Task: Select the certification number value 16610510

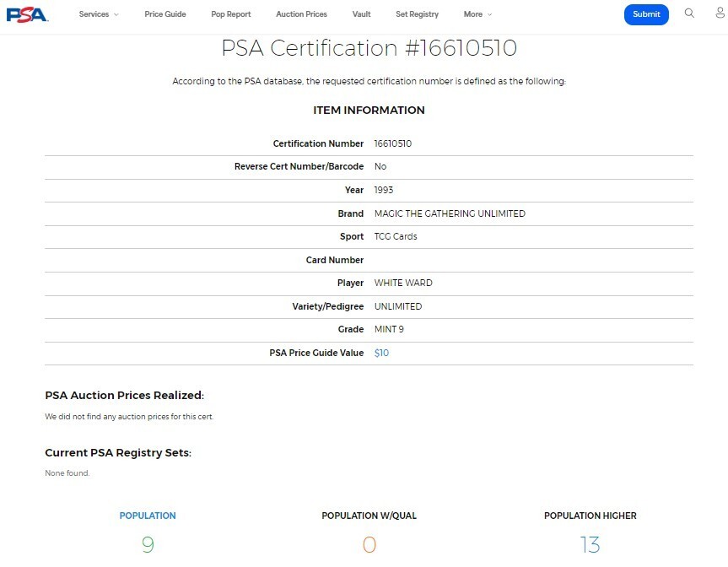Action: pos(393,143)
